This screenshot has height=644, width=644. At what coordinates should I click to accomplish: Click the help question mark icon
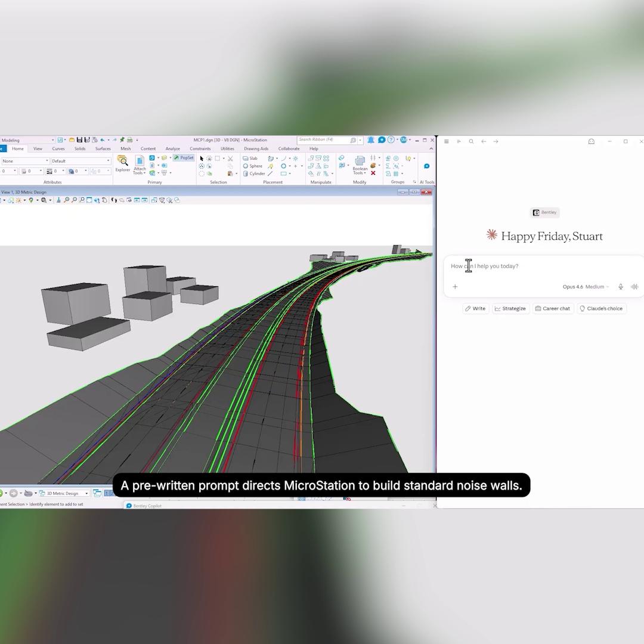(x=391, y=140)
